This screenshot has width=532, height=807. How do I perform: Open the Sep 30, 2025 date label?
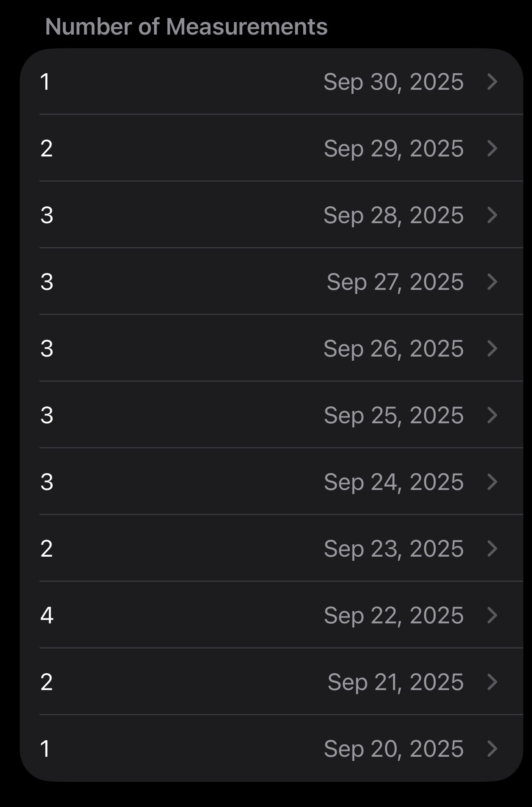393,82
